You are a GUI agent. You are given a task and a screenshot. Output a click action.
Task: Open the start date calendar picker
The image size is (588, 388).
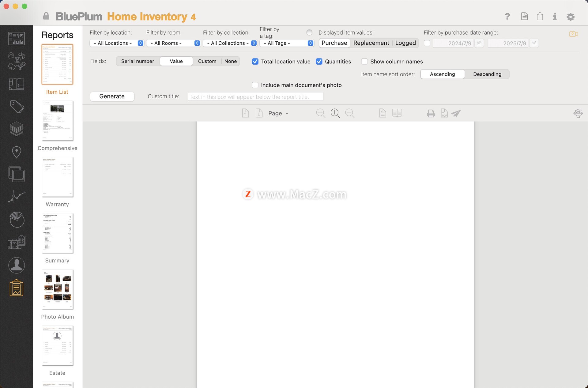(479, 43)
